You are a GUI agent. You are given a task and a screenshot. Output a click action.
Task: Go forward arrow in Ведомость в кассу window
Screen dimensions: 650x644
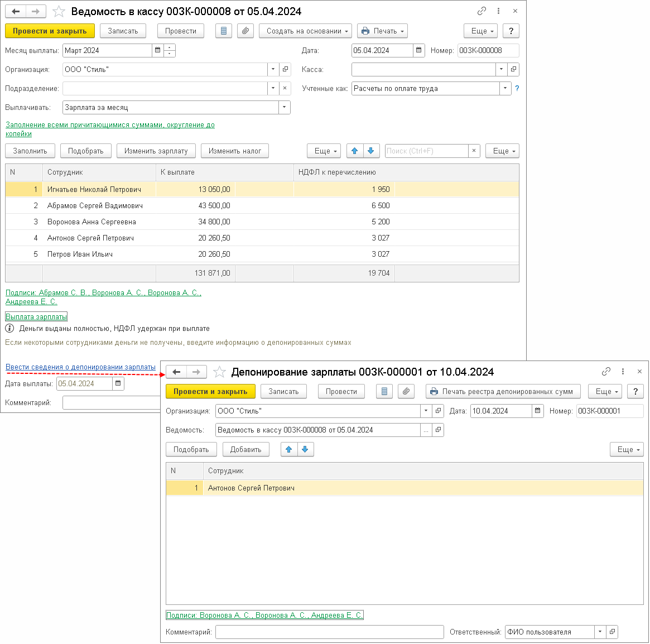click(36, 11)
